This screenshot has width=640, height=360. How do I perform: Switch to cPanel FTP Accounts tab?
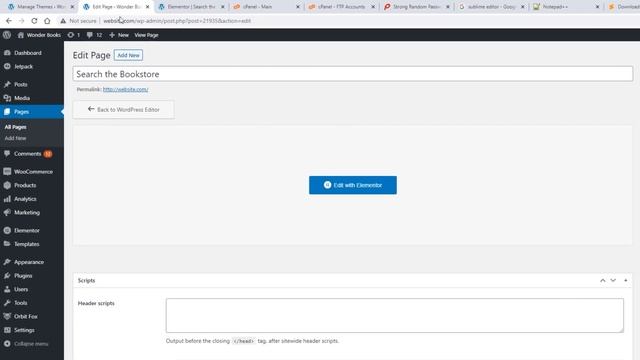tap(341, 7)
